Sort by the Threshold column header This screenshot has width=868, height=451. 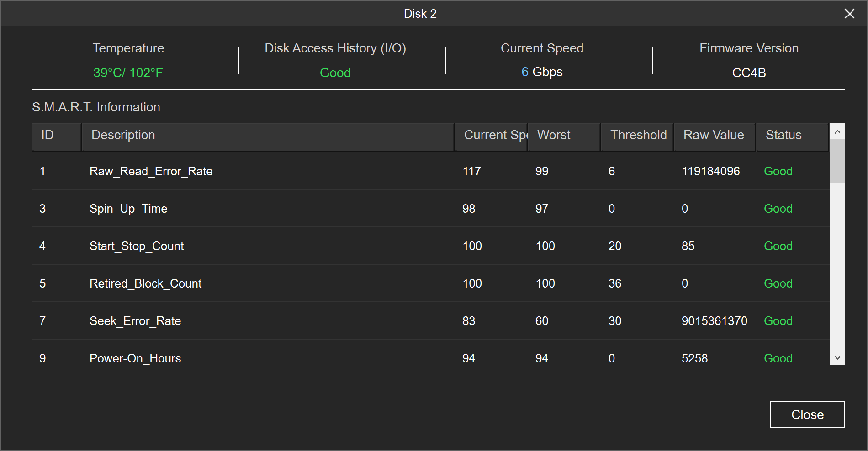pos(637,135)
